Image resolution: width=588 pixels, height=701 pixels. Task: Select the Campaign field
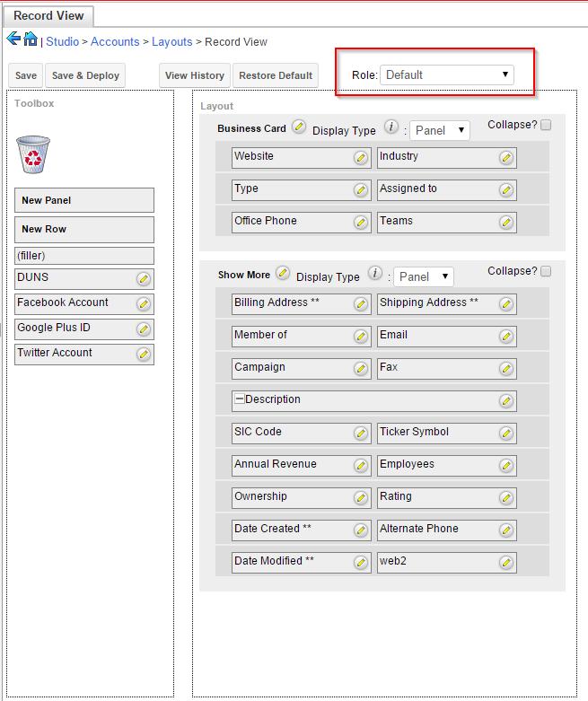302,369
